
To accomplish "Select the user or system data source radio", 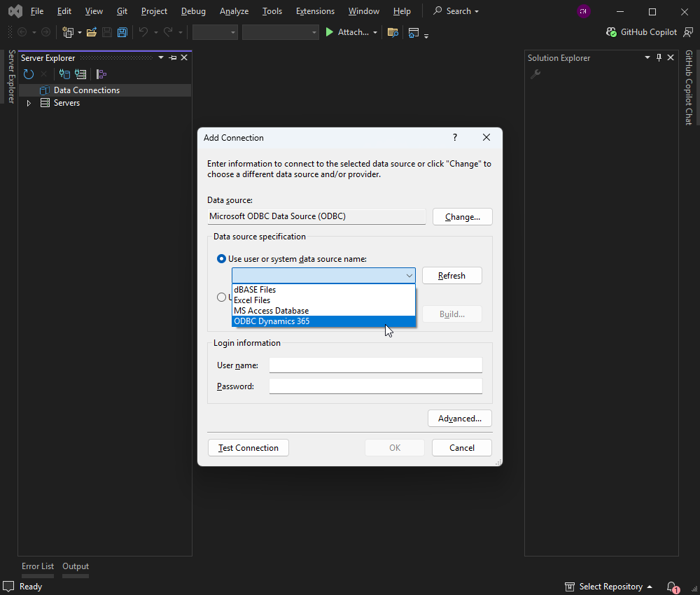I will (x=222, y=259).
